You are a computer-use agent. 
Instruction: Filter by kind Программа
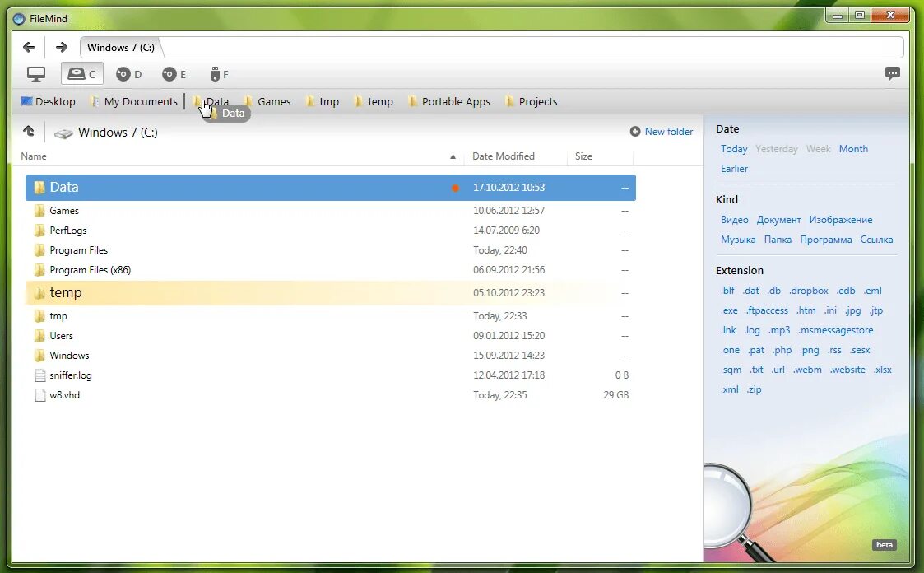coord(825,240)
